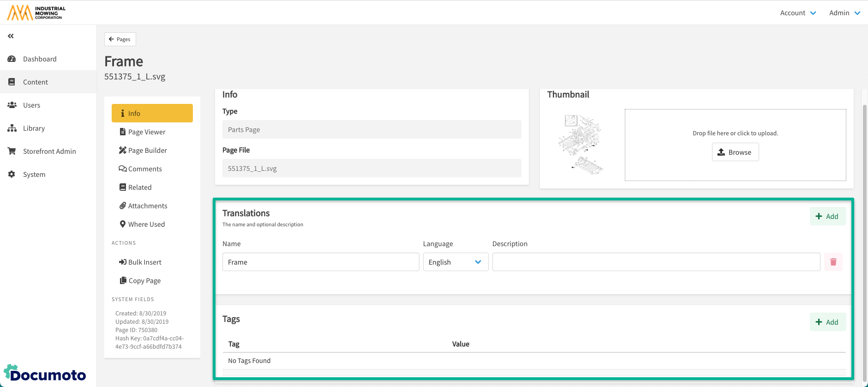This screenshot has height=387, width=868.
Task: Click the translation Description field
Action: (656, 262)
